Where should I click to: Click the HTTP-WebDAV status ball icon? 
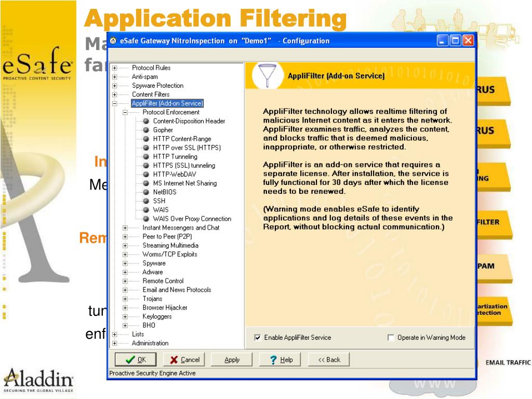146,174
